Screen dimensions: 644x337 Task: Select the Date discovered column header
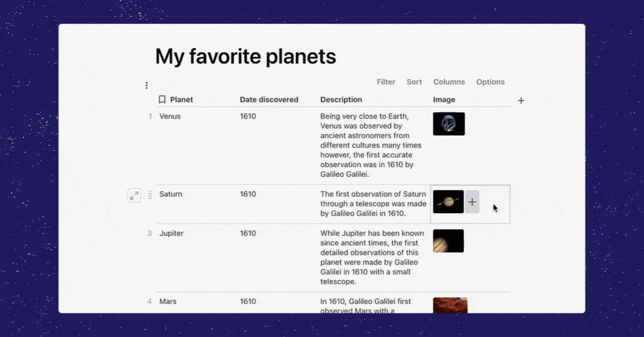269,99
